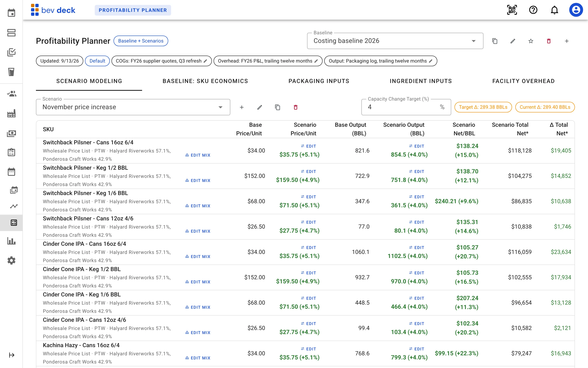This screenshot has height=368, width=588.
Task: Click the bev deck logo
Action: click(x=53, y=10)
